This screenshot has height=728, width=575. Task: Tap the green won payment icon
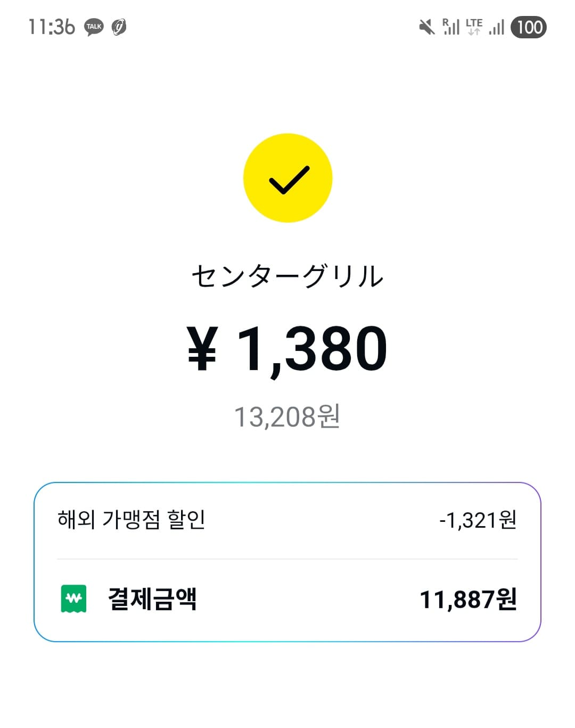click(x=73, y=599)
